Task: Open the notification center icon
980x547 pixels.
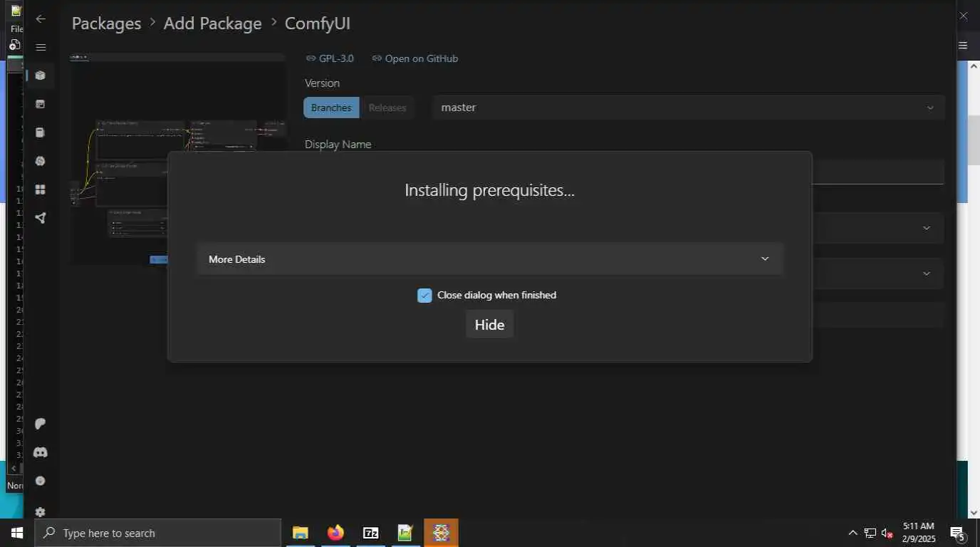Action: 958,533
